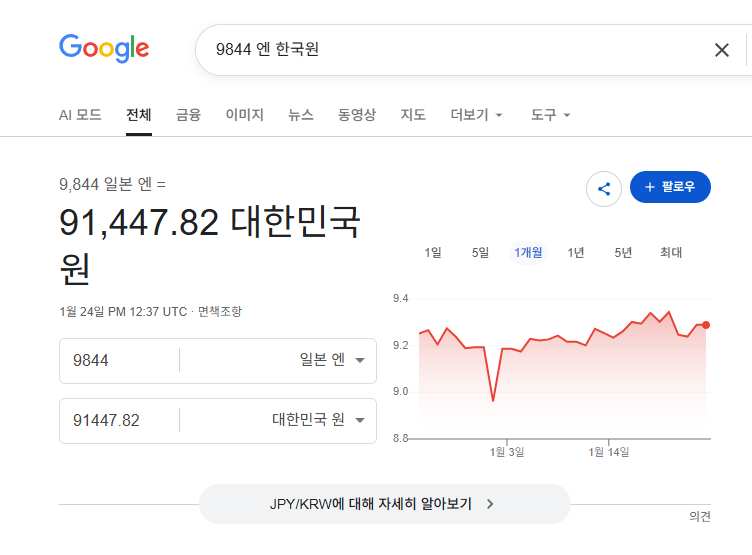The height and width of the screenshot is (555, 752).
Task: Expand the 도구 tools menu
Action: [551, 115]
